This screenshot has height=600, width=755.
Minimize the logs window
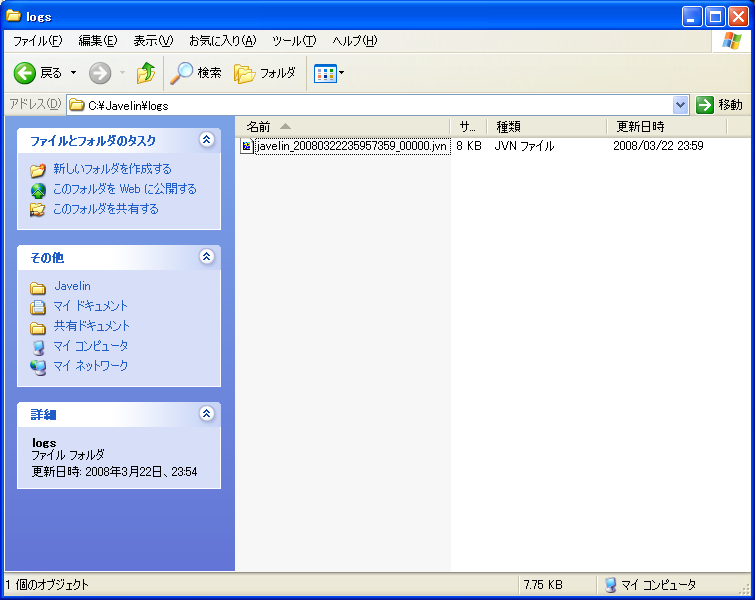[692, 17]
